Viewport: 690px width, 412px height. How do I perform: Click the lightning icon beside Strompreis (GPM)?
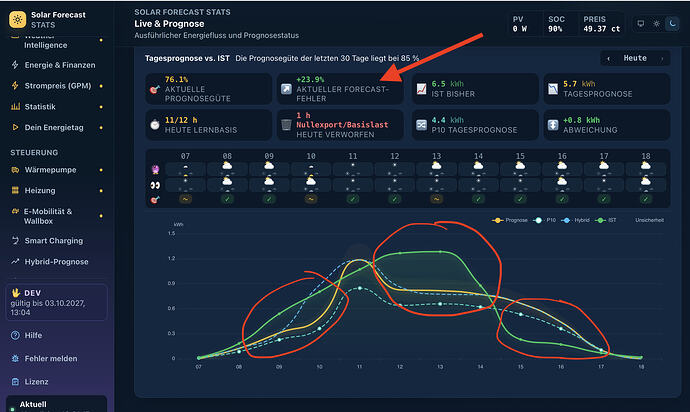click(15, 85)
